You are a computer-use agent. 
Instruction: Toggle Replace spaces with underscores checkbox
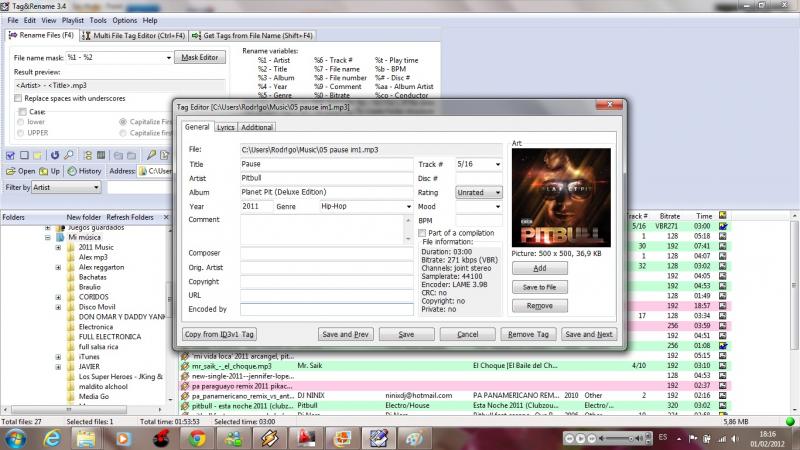tap(19, 98)
